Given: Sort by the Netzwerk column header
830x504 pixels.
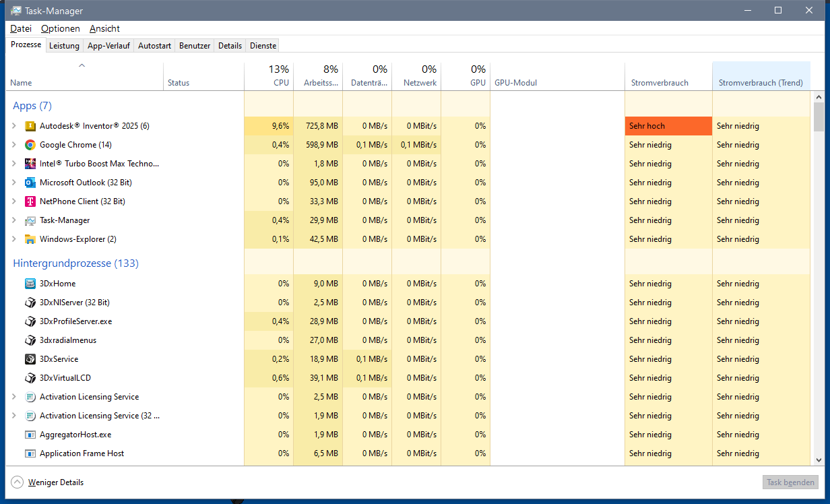Looking at the screenshot, I should (416, 76).
